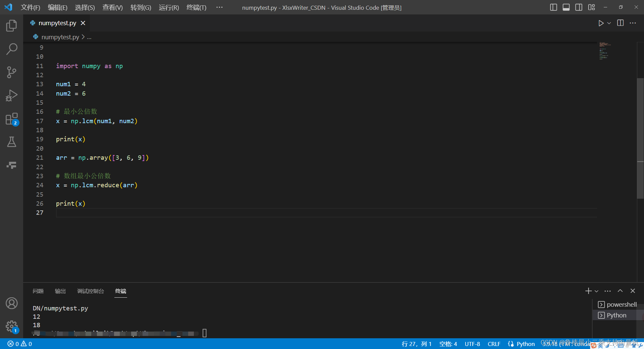Open the Testing flask view
Screen dimensions: 644x349
11,142
